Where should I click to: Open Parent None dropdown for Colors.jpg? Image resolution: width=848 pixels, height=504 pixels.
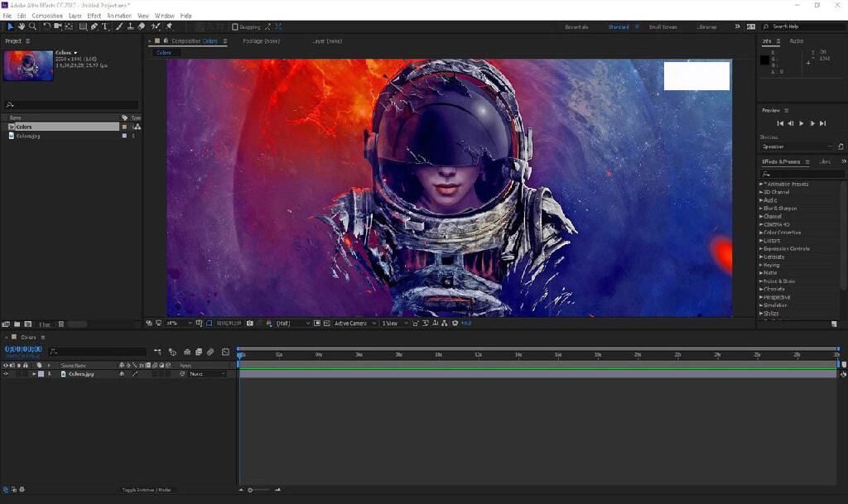point(207,374)
